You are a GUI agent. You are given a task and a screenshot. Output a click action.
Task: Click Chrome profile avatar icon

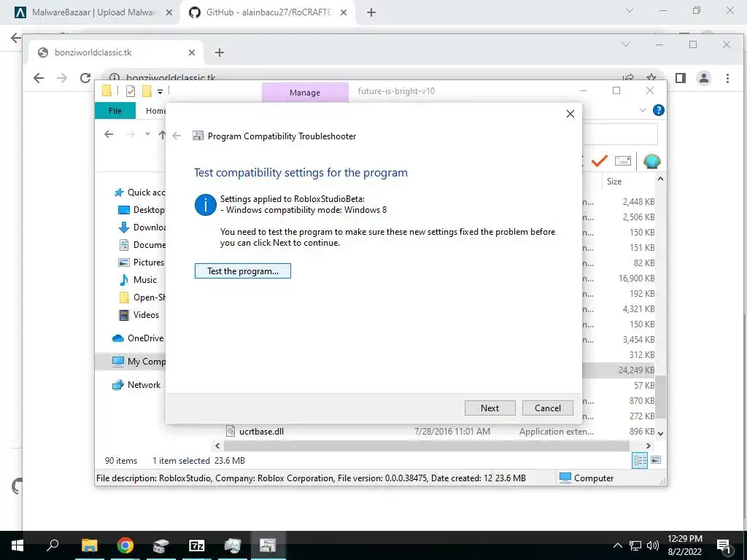point(704,78)
